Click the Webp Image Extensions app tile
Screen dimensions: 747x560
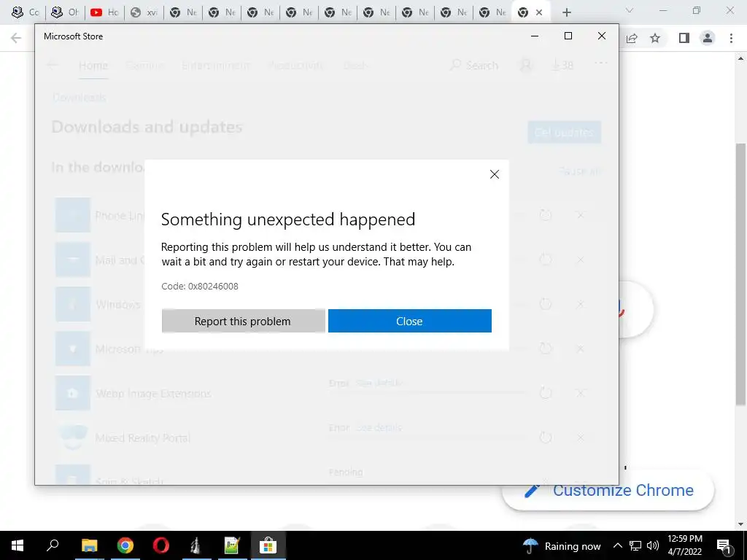pos(72,393)
